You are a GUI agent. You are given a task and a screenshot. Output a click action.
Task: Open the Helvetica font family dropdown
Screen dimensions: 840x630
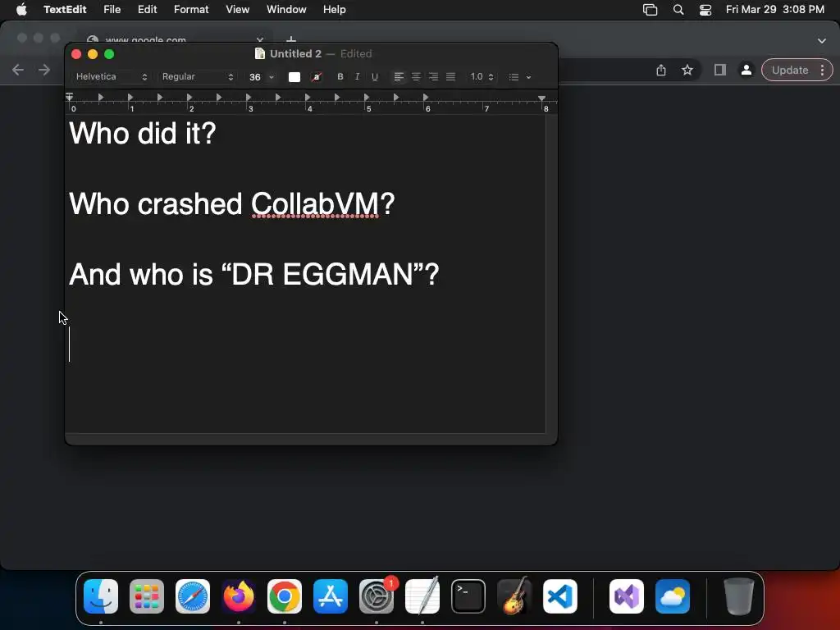tap(111, 76)
